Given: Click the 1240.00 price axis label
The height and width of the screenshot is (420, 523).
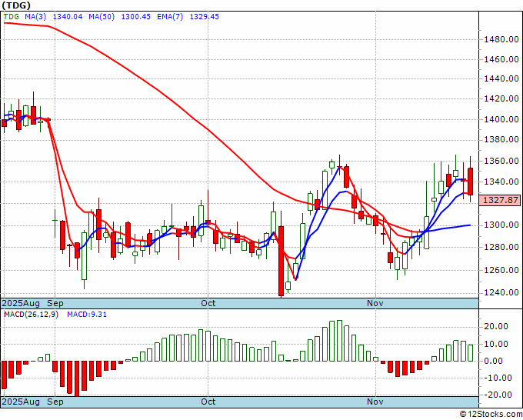Looking at the screenshot, I should click(501, 292).
